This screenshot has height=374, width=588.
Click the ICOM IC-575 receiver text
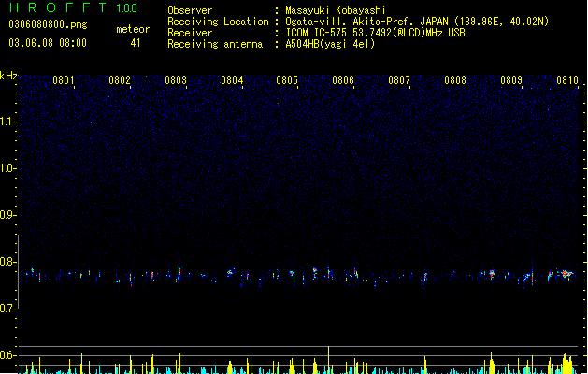pyautogui.click(x=375, y=33)
